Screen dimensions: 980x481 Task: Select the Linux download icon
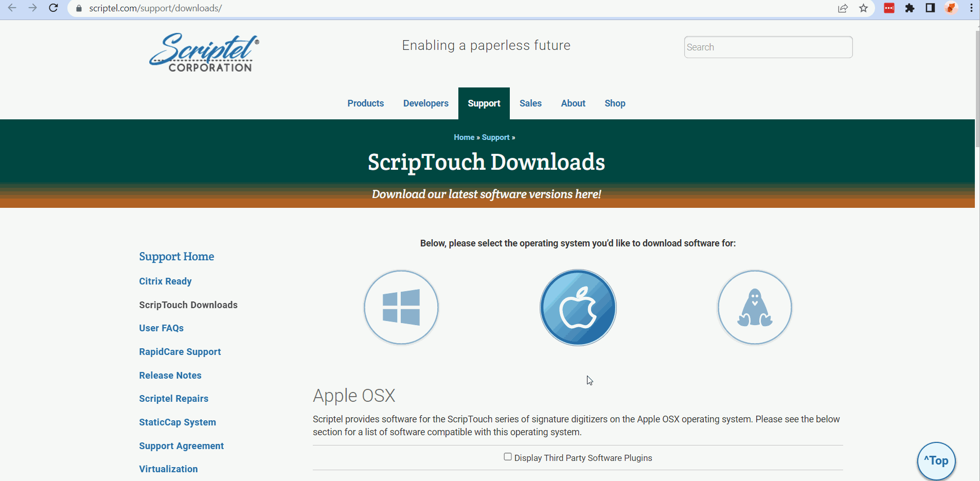754,307
